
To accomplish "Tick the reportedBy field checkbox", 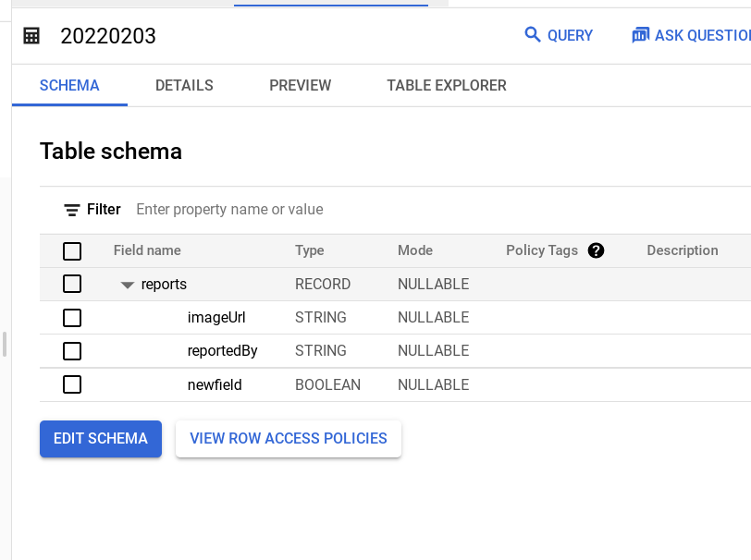I will (x=72, y=351).
